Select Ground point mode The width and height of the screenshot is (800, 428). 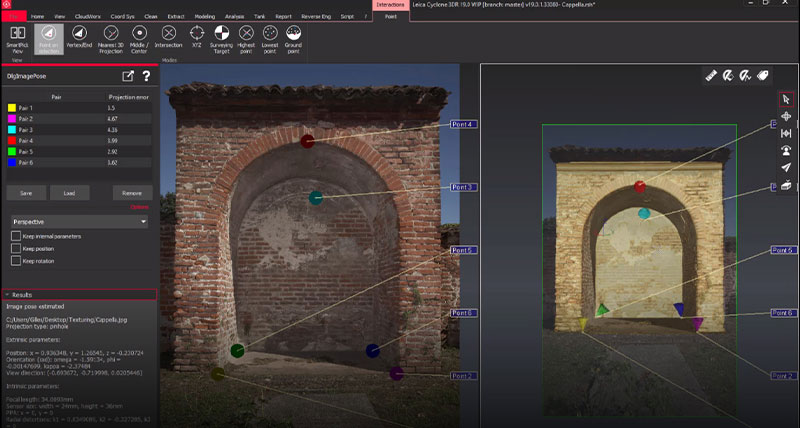[x=293, y=39]
